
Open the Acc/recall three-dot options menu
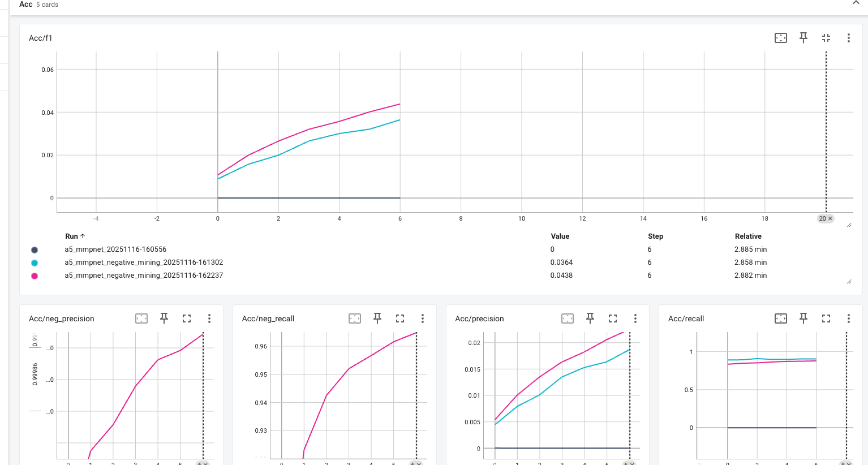click(848, 318)
